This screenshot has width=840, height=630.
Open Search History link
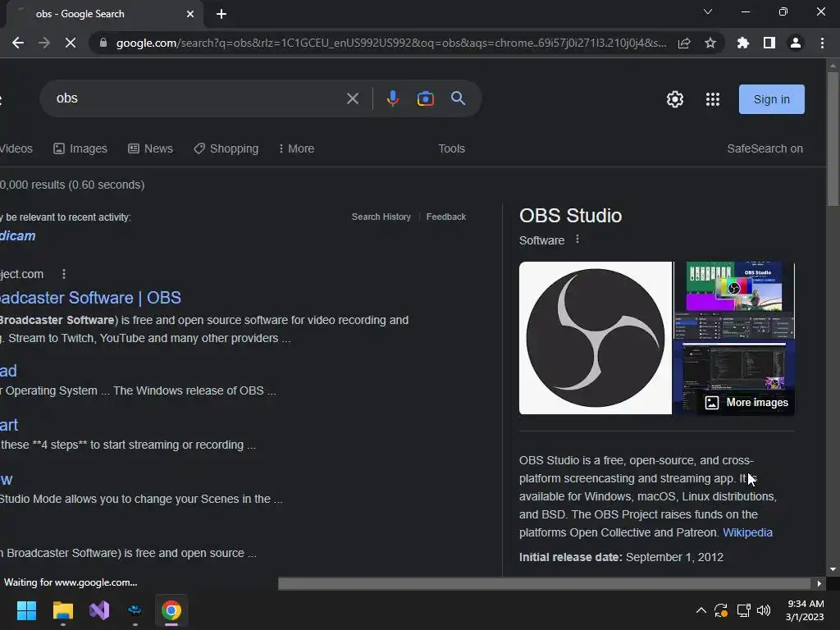381,217
